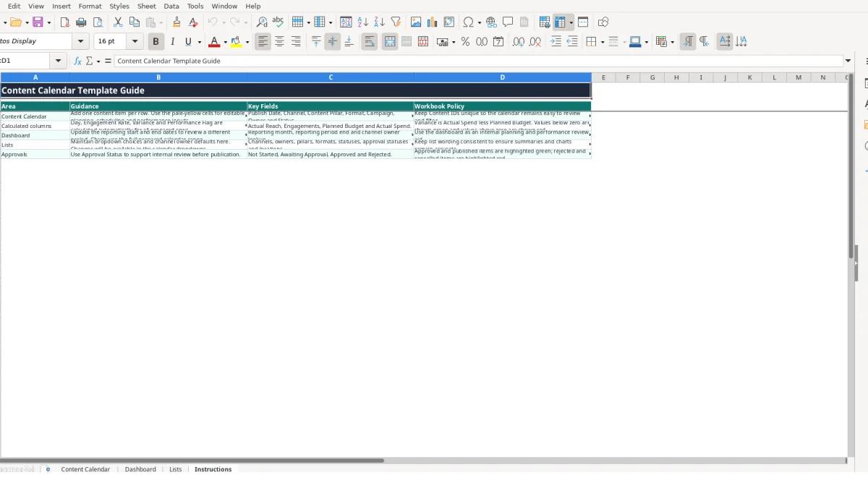Print the spreadsheet
This screenshot has height=488, width=868.
(x=81, y=22)
